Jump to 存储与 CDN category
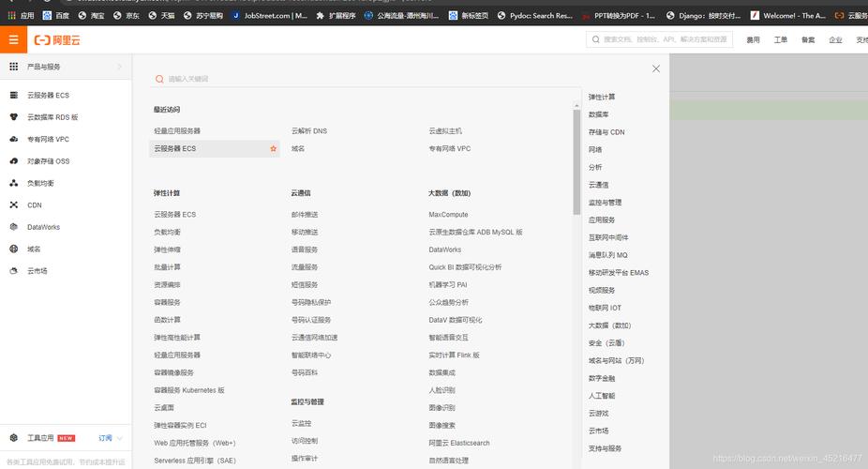This screenshot has width=868, height=469. pos(606,132)
